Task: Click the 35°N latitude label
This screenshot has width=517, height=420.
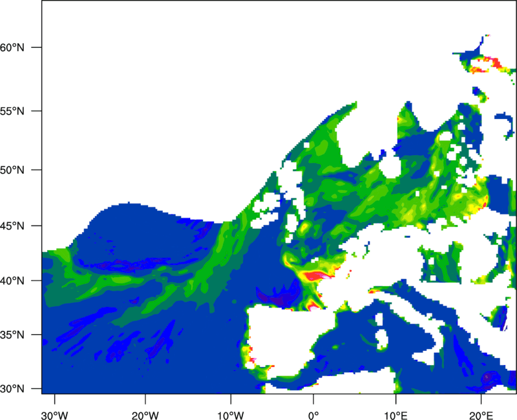Action: pos(12,335)
